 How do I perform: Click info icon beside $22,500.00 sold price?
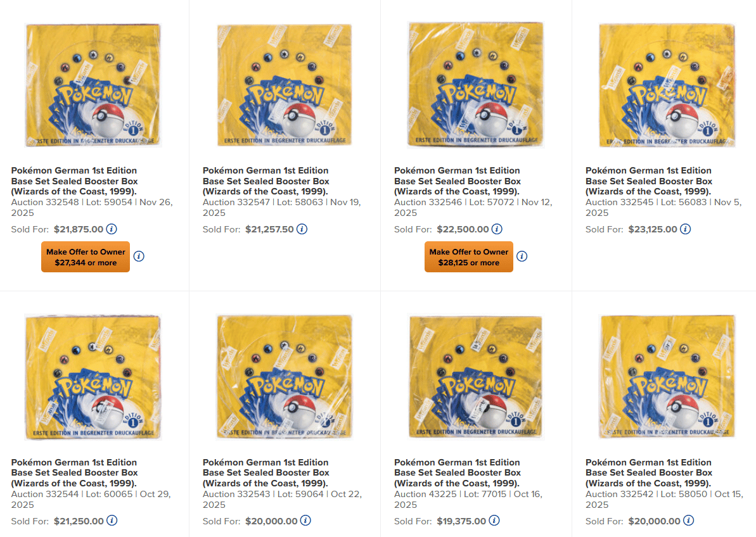(497, 229)
